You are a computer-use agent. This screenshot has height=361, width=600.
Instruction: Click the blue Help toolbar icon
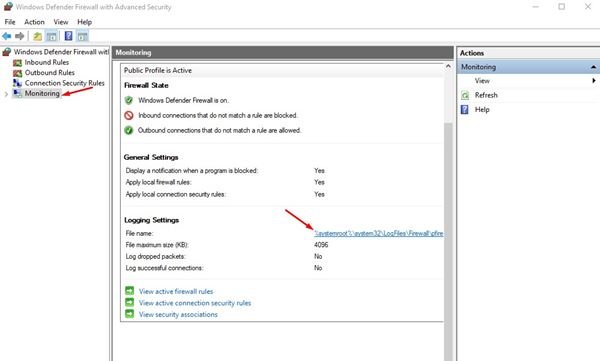point(68,36)
